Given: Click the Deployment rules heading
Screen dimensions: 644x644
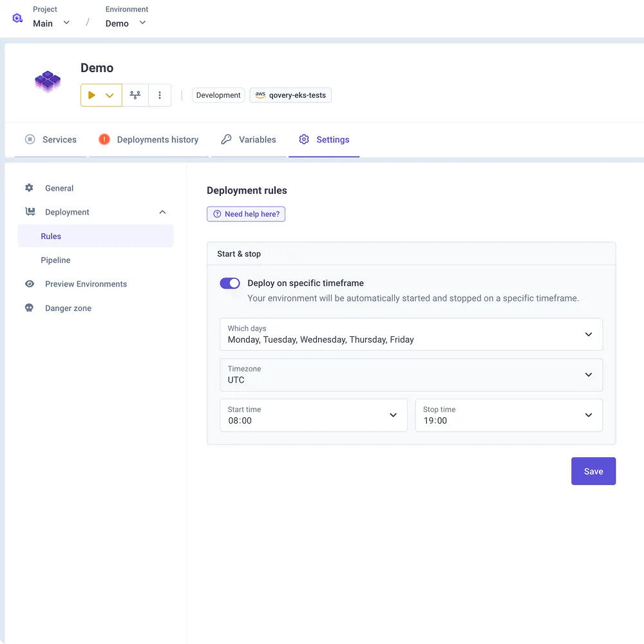Looking at the screenshot, I should click(x=247, y=191).
